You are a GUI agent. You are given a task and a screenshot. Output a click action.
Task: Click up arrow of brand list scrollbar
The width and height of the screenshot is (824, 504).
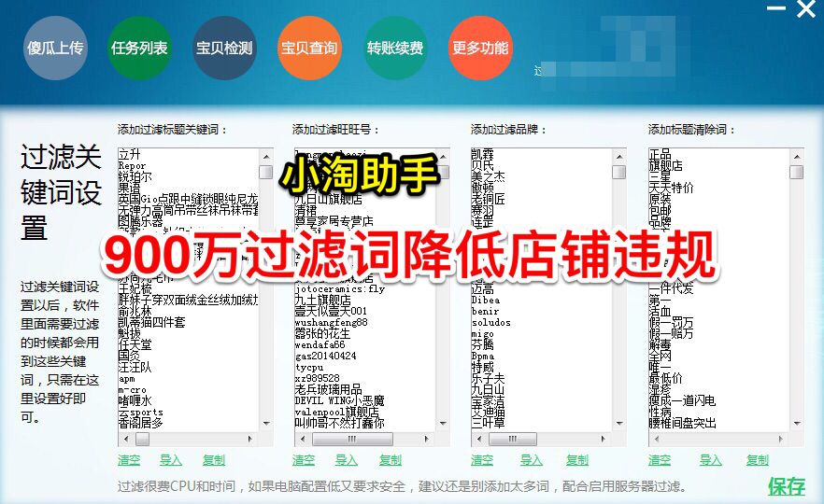619,157
